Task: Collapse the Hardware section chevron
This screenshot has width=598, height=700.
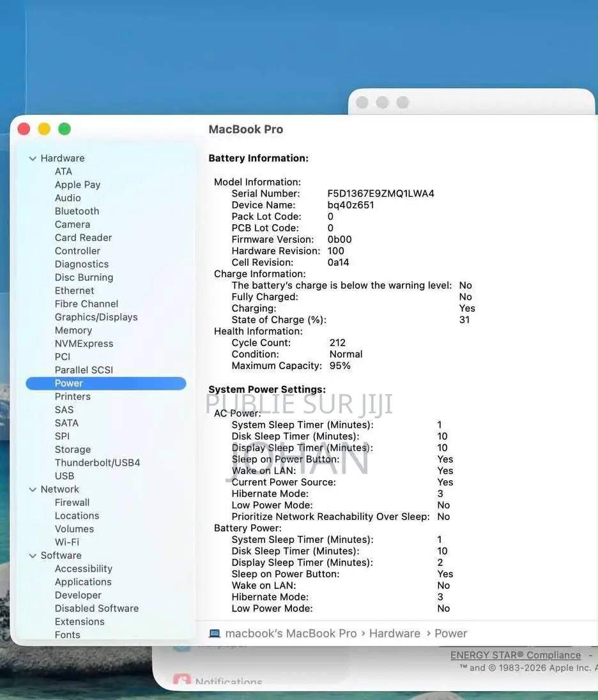Action: (33, 158)
